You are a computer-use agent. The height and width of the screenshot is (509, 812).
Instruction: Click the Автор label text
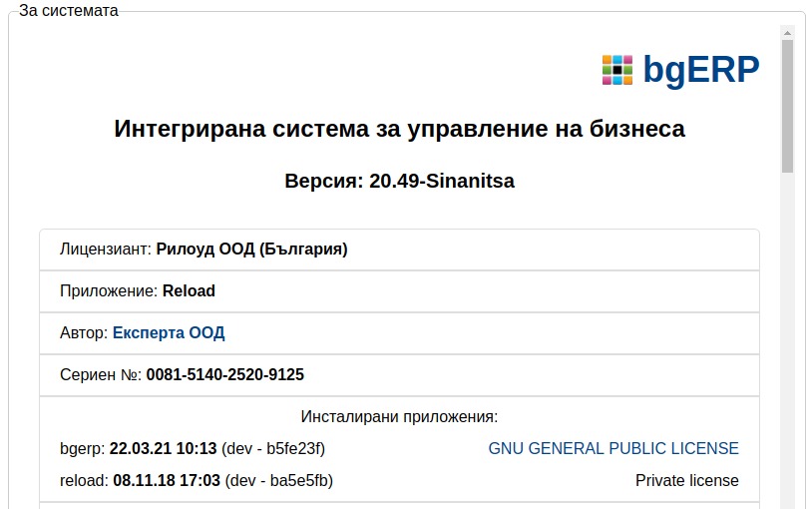84,332
